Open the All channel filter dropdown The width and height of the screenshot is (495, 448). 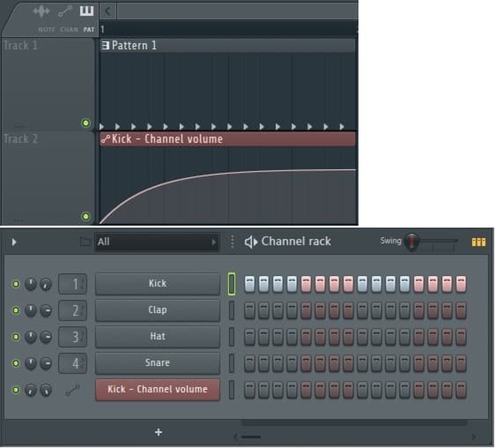click(x=156, y=242)
